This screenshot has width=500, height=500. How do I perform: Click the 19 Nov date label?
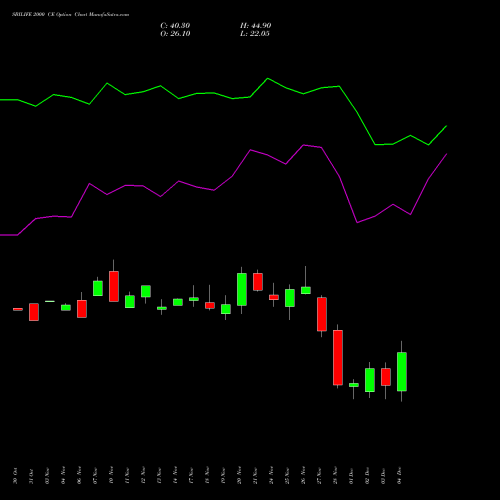(x=223, y=476)
